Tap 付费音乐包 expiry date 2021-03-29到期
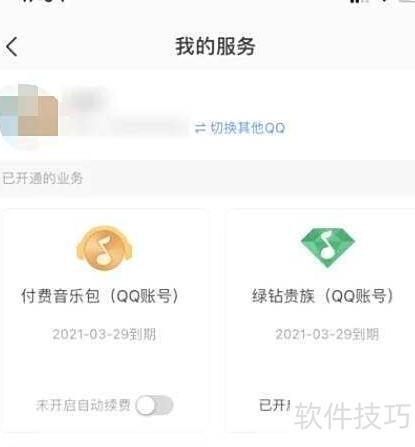 pyautogui.click(x=104, y=334)
